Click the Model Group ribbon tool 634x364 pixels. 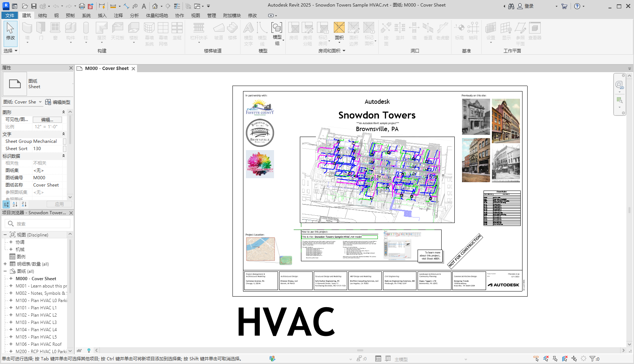click(277, 33)
